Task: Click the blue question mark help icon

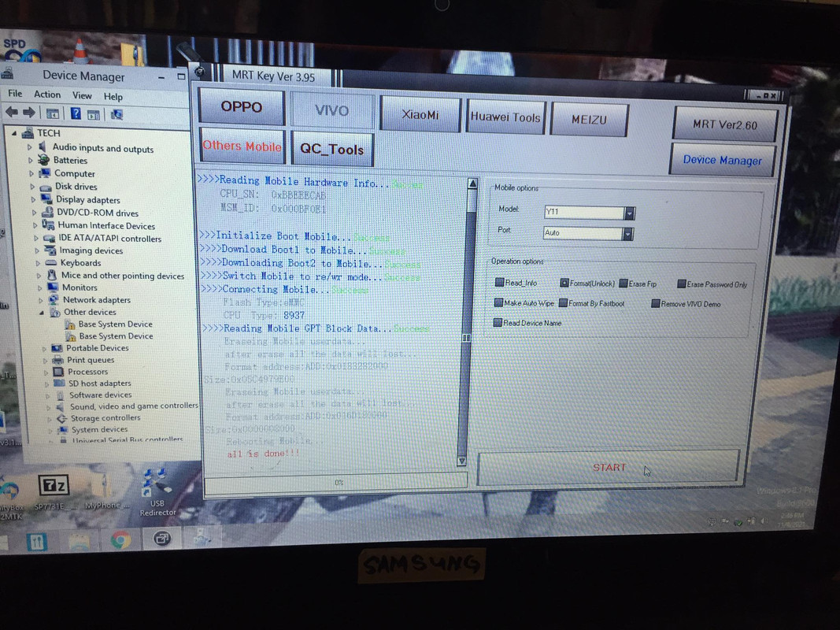Action: [x=76, y=113]
